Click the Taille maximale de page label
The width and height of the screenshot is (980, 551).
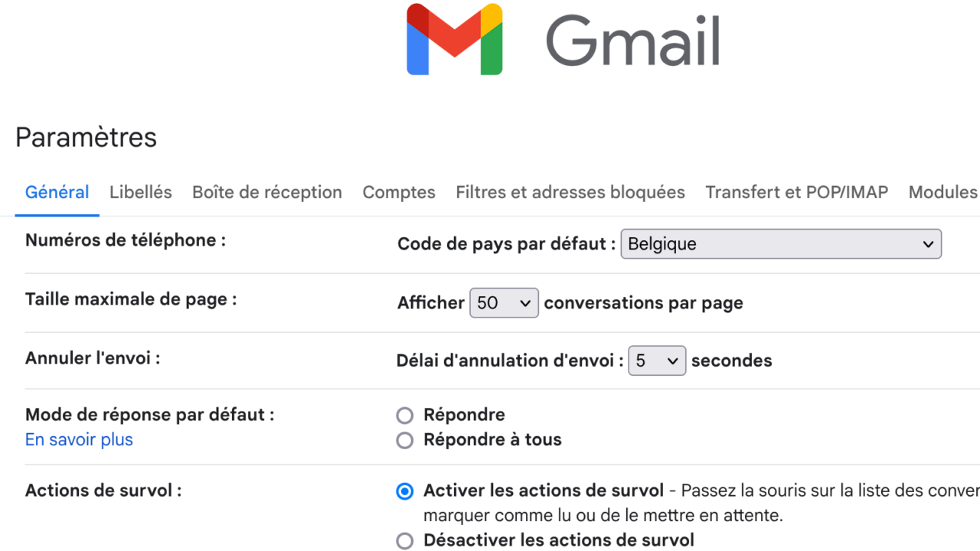[x=131, y=299]
